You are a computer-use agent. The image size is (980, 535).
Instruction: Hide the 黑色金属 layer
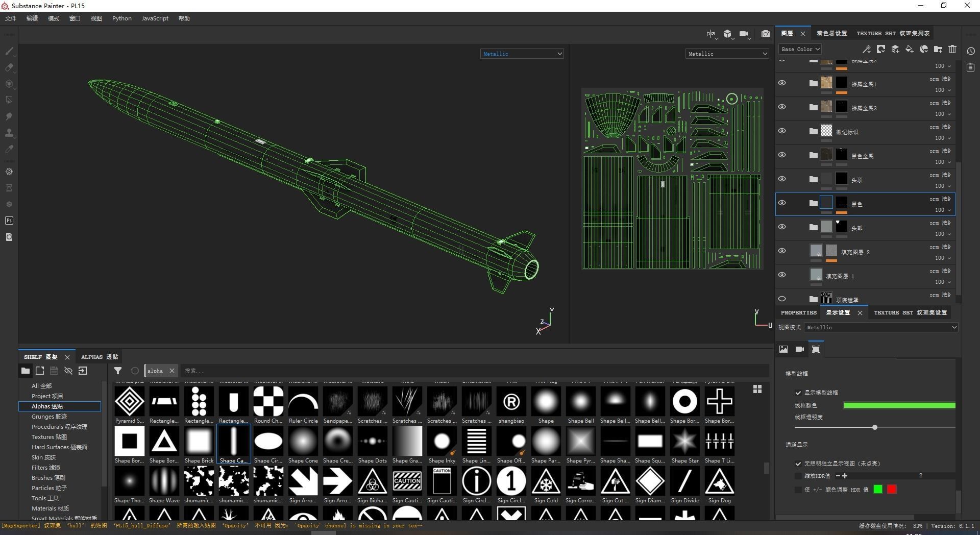click(x=782, y=155)
